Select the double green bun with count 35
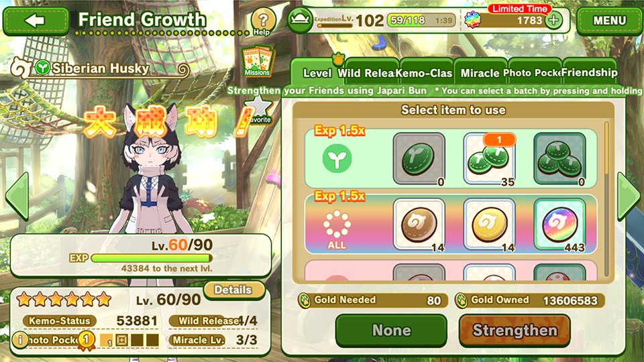The image size is (644, 362). pyautogui.click(x=489, y=159)
